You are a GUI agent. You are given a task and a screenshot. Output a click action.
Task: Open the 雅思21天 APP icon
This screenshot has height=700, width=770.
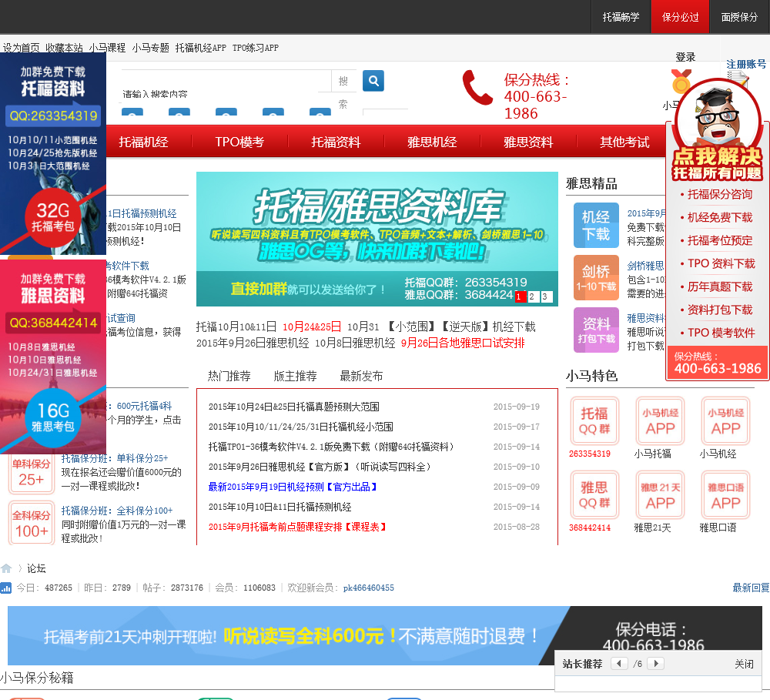(x=660, y=494)
